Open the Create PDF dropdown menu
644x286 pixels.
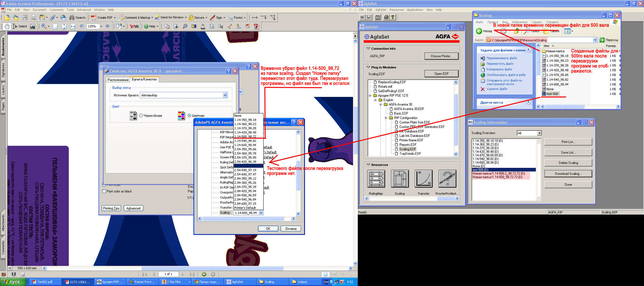click(x=115, y=18)
